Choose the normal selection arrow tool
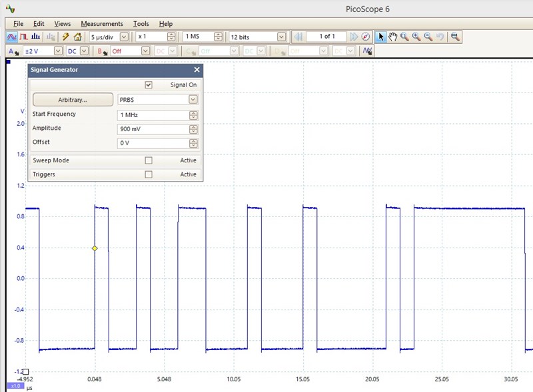 click(381, 37)
